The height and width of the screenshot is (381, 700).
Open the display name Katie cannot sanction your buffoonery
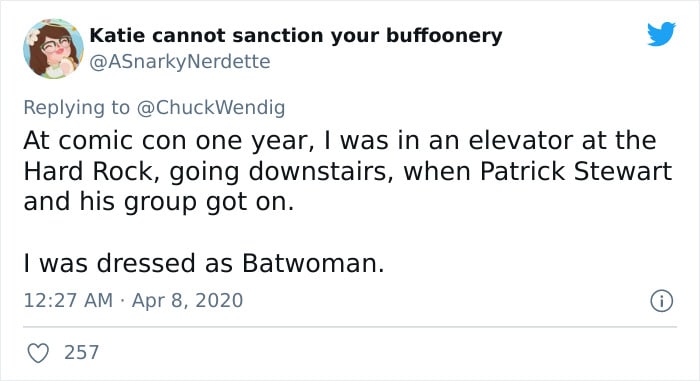click(296, 36)
